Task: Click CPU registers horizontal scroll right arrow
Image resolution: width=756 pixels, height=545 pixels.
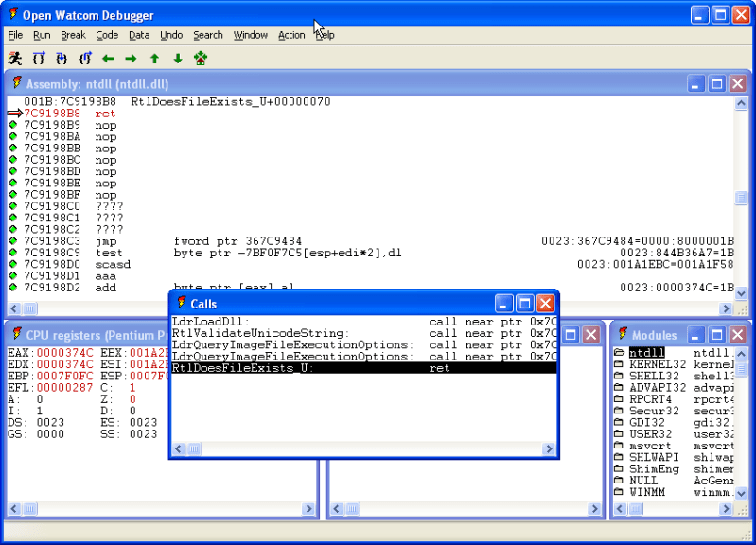Action: click(308, 509)
